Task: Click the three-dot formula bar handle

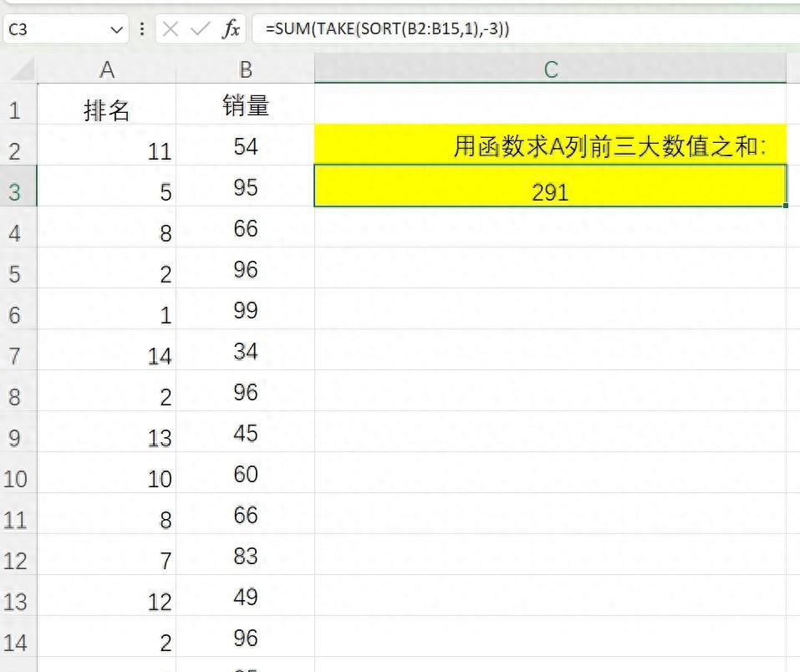Action: point(142,29)
